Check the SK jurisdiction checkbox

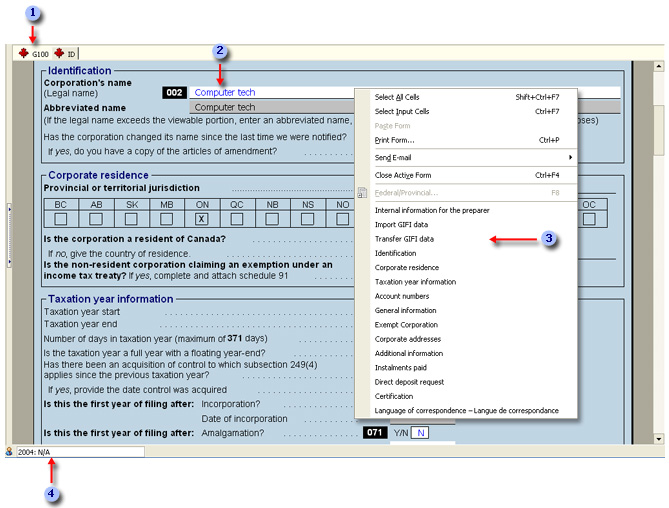pos(132,219)
